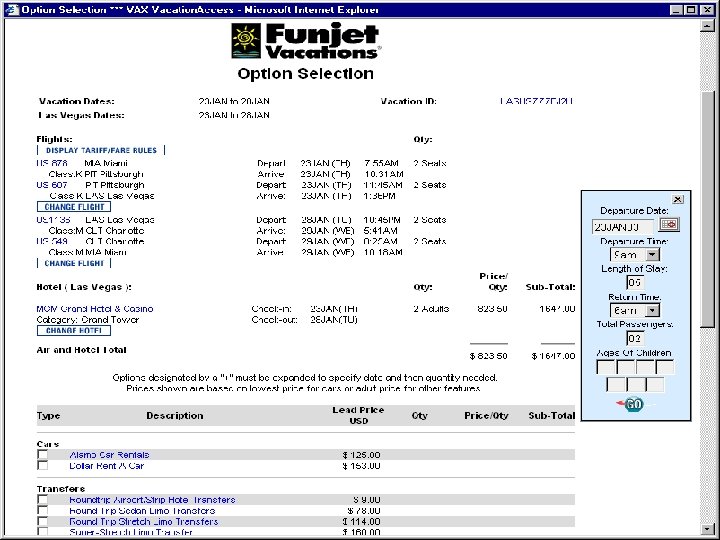
Task: Tick the Dollar Rent A Car checkbox
Action: (x=42, y=465)
